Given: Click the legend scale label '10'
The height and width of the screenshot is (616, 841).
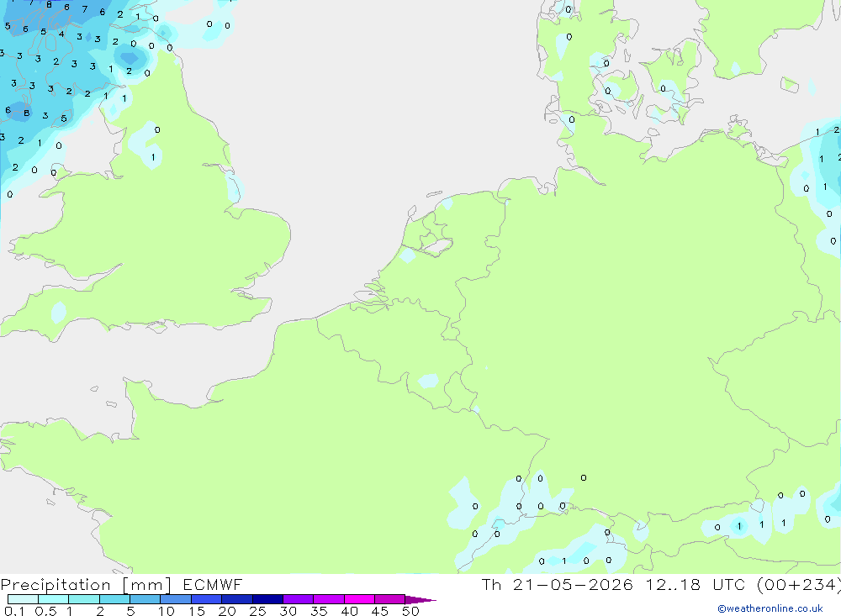Looking at the screenshot, I should (x=167, y=611).
